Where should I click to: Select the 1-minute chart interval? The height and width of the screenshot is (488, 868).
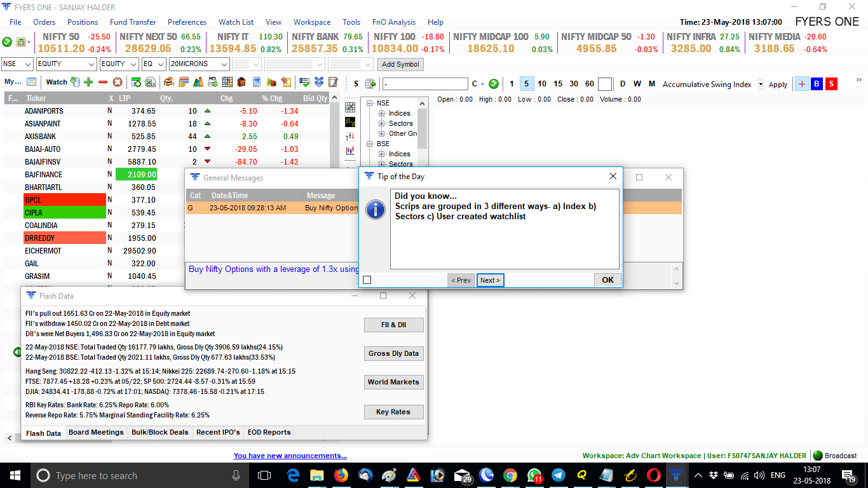pyautogui.click(x=512, y=84)
